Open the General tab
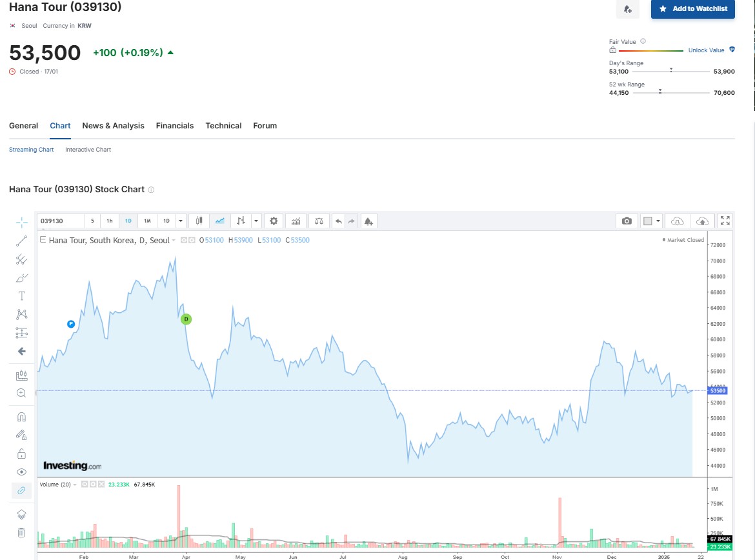755x560 pixels. point(24,126)
